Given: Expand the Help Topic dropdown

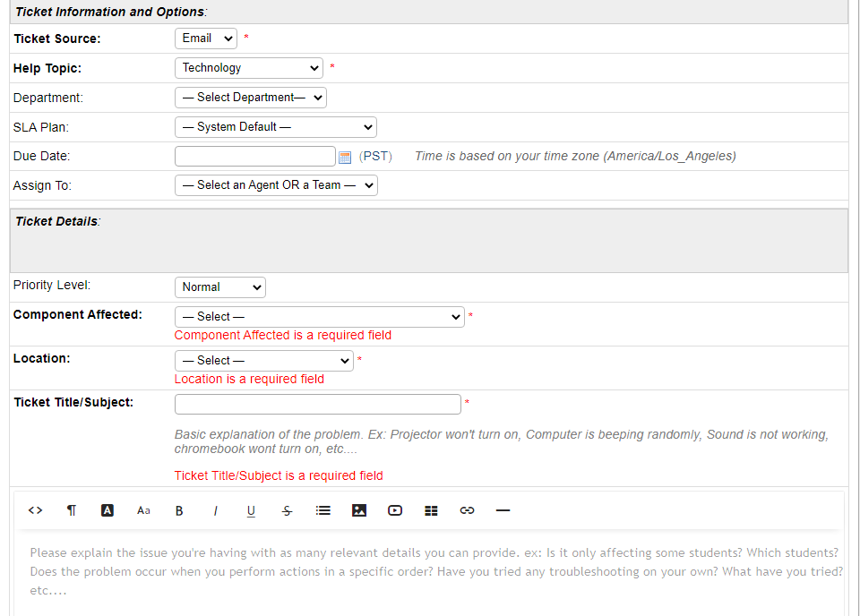Looking at the screenshot, I should pos(248,68).
